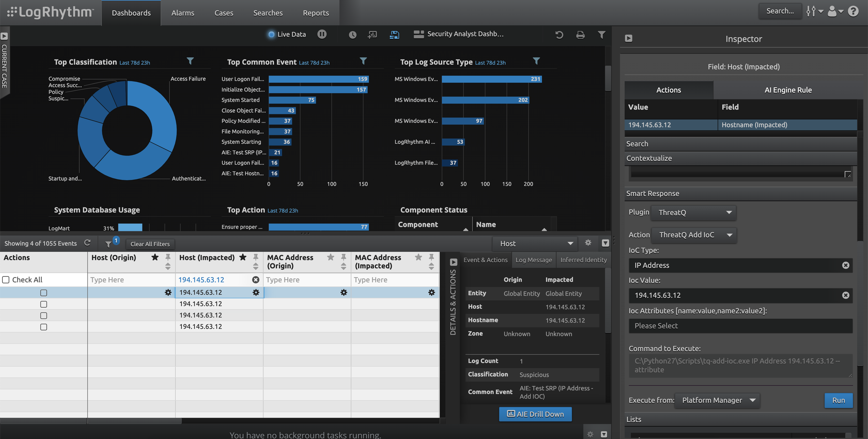868x439 pixels.
Task: Clear the IoC Type IP Address field
Action: click(846, 265)
